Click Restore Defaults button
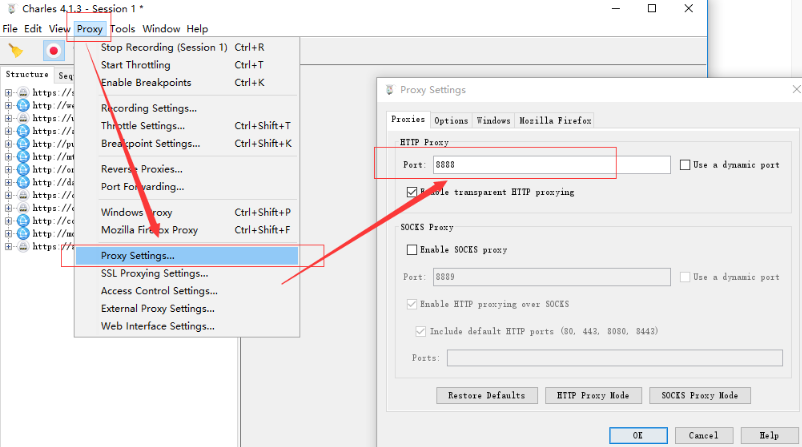802x447 pixels. [x=486, y=395]
